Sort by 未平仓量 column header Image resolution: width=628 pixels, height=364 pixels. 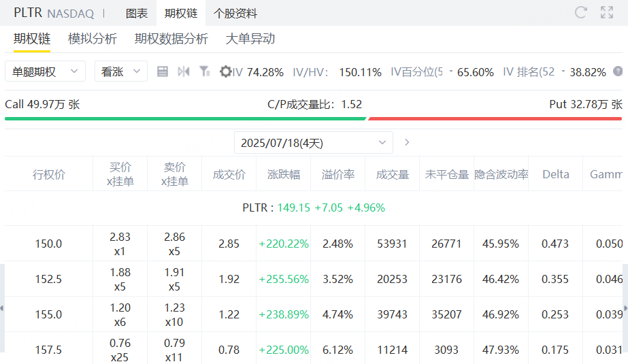pyautogui.click(x=446, y=174)
